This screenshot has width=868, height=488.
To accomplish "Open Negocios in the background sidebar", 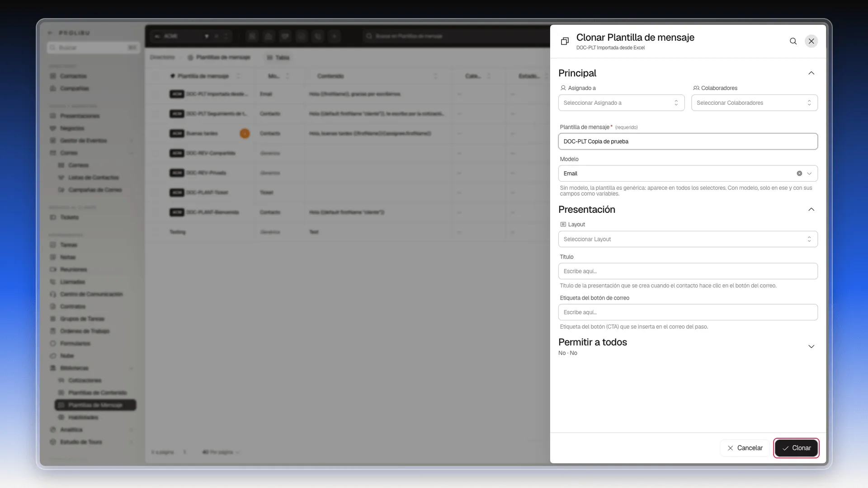I will point(72,128).
